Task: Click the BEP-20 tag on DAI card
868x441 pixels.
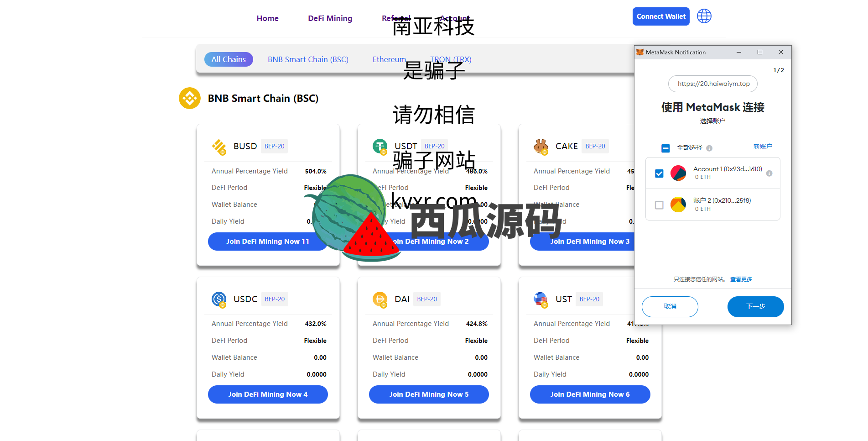Action: pos(427,299)
